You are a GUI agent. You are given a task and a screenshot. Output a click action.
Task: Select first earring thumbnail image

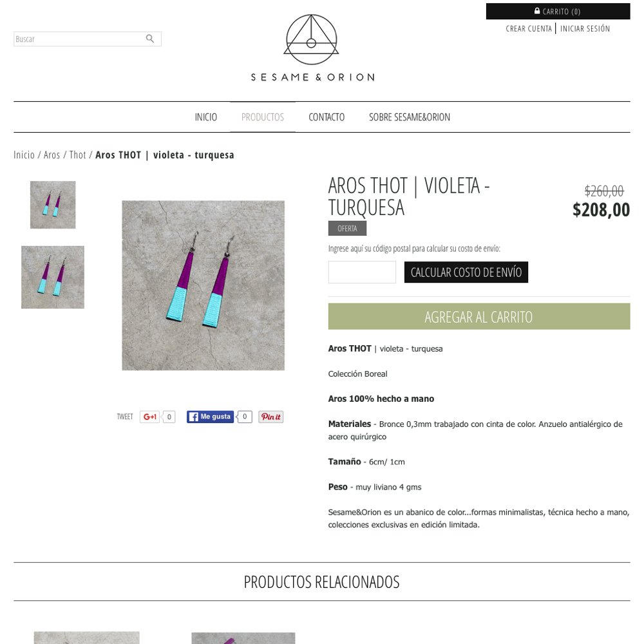(x=53, y=205)
